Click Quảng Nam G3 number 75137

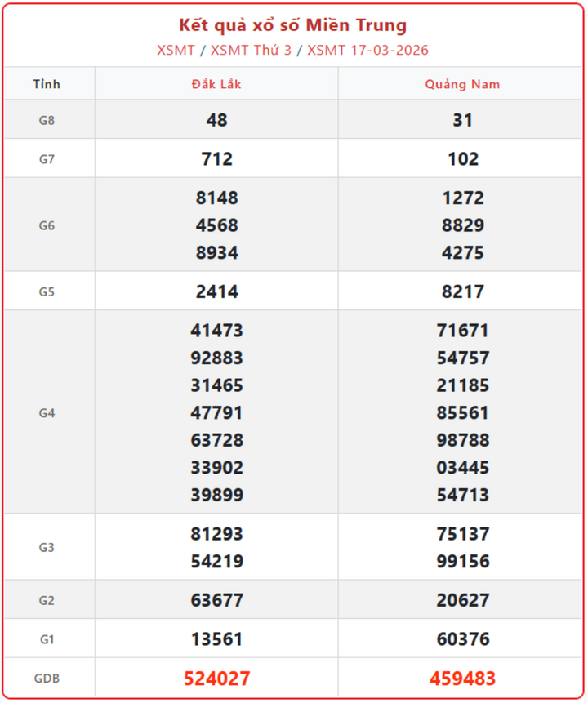(x=462, y=534)
